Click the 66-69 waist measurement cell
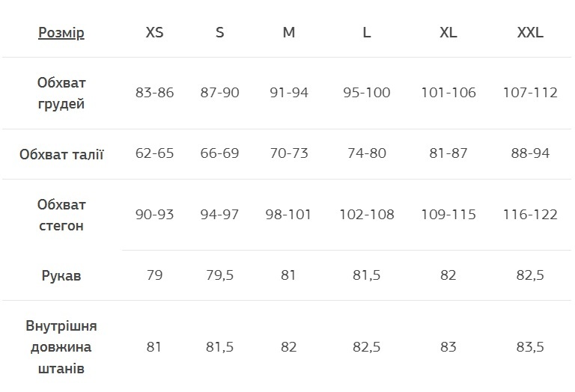This screenshot has width=575, height=392. (x=219, y=154)
